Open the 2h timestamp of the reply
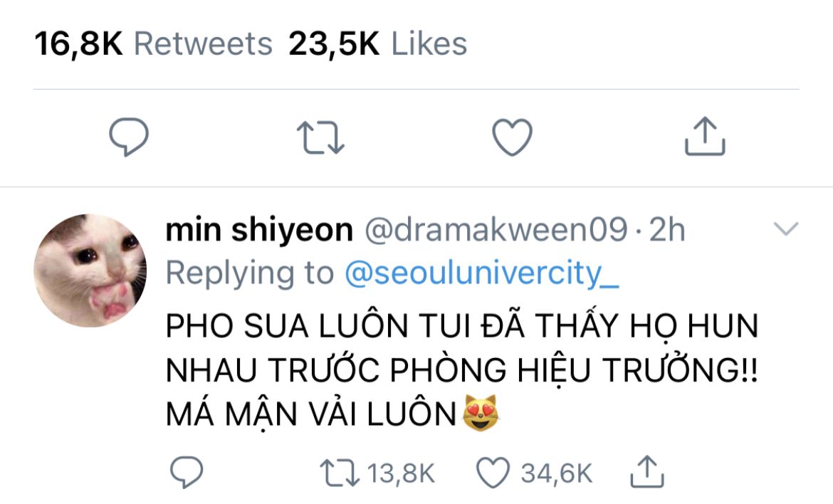The image size is (833, 504). [x=667, y=230]
